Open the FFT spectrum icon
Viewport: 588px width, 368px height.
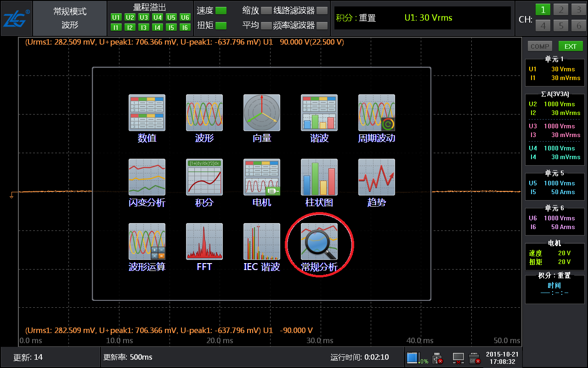click(x=204, y=242)
